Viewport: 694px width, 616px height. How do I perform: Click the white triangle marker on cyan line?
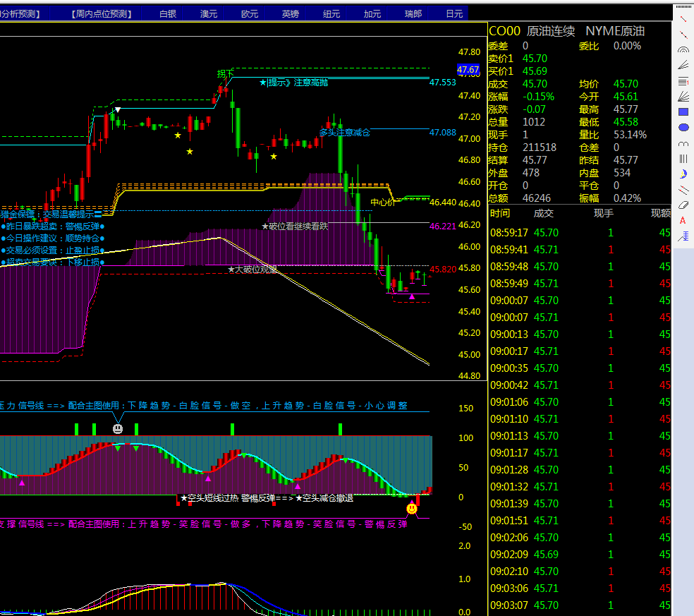tap(118, 109)
